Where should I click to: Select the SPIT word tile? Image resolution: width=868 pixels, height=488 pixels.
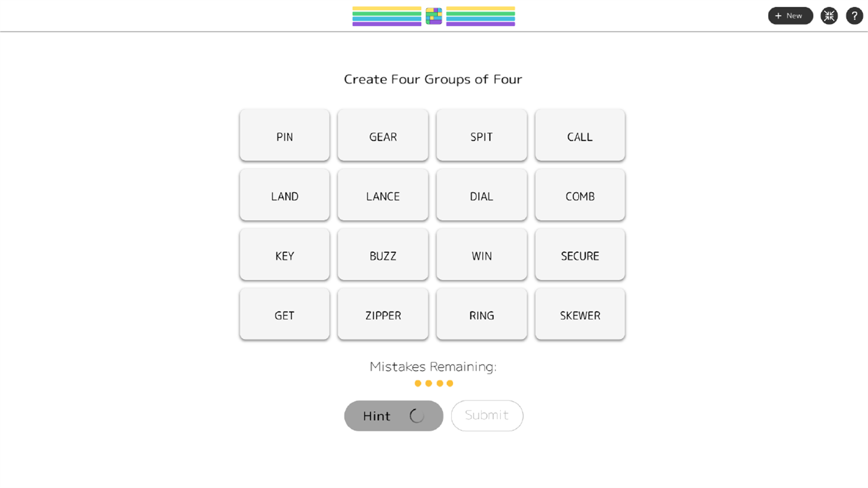click(x=481, y=136)
